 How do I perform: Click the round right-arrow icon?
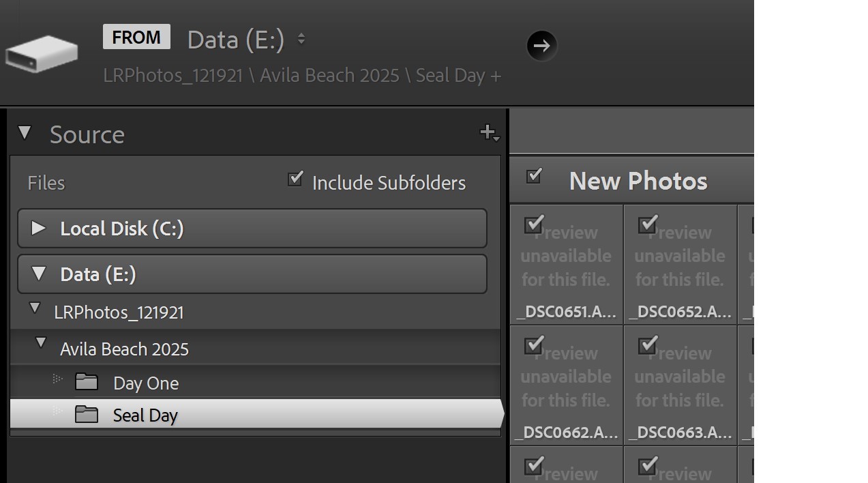[x=542, y=46]
